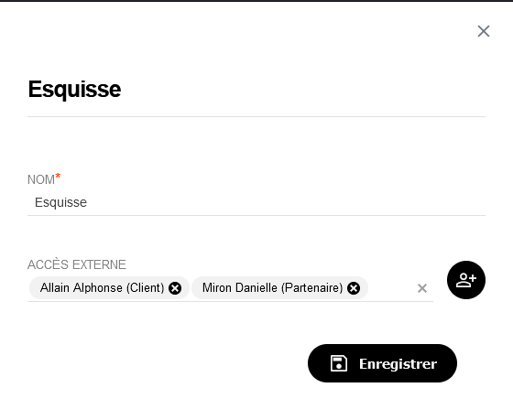Close the Esquisse dialog with X
The height and width of the screenshot is (420, 513).
(484, 31)
